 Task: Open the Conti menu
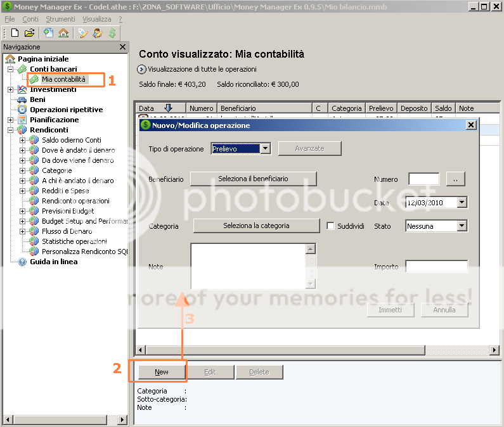[x=30, y=19]
